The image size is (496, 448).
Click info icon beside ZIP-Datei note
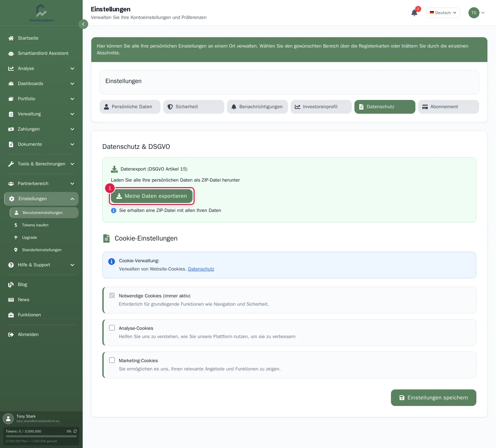(x=114, y=211)
